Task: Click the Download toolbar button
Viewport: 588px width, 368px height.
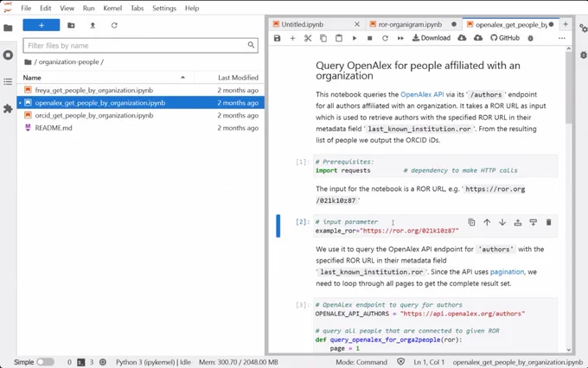Action: (x=431, y=38)
